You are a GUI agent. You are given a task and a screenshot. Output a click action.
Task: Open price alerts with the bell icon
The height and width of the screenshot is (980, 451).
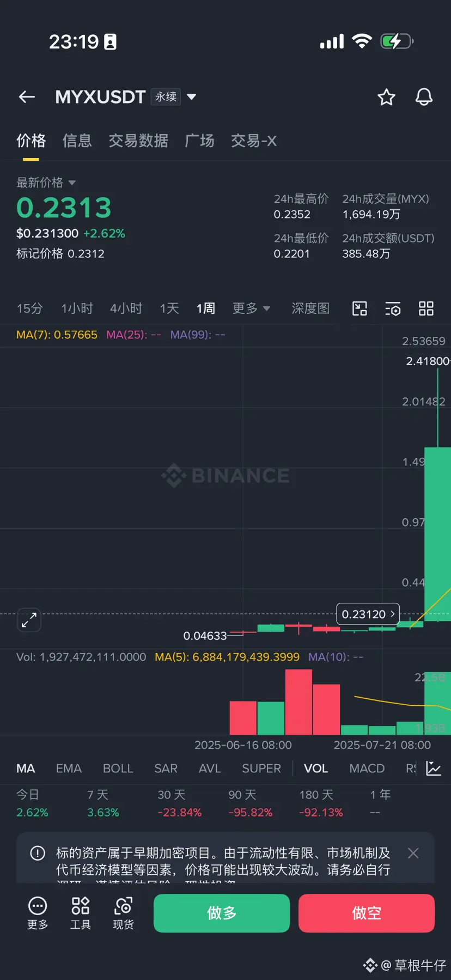tap(424, 97)
